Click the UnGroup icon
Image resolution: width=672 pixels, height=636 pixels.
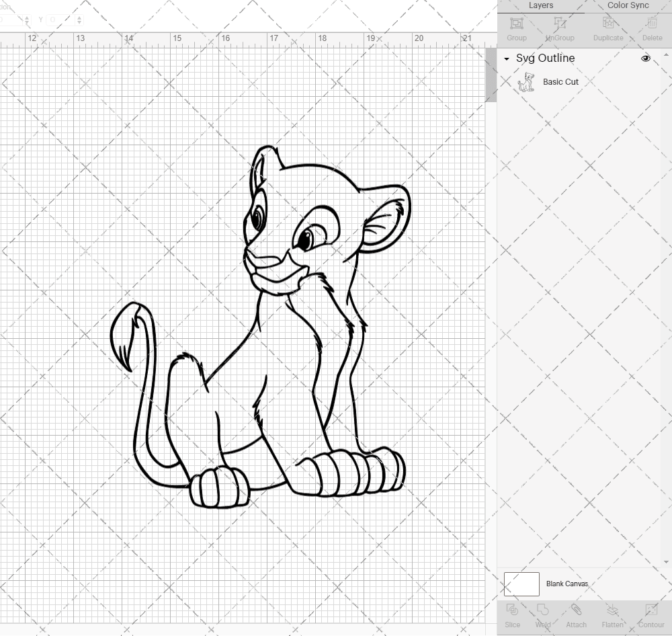coord(560,28)
